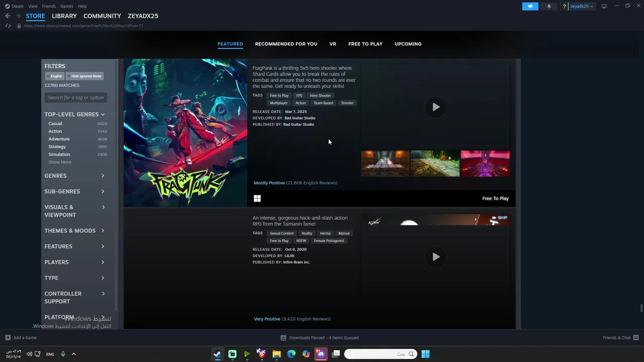Go to the LIBRARY section
Screen dimensions: 644x362
pos(64,16)
